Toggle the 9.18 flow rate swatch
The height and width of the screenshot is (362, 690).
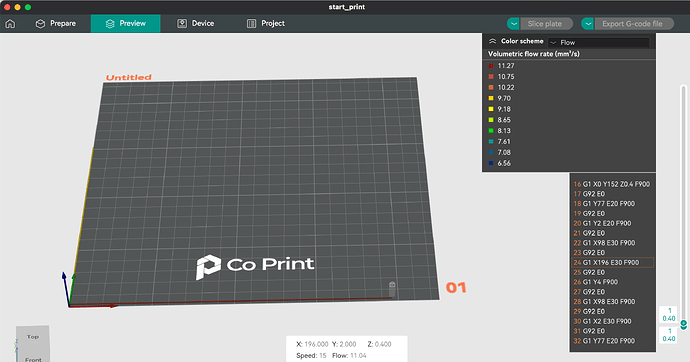491,109
